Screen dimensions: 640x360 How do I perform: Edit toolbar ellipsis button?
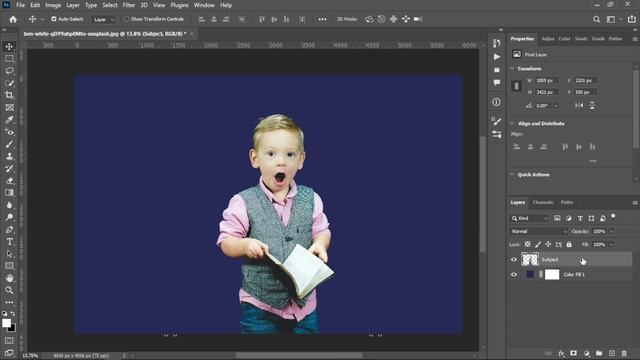point(9,302)
